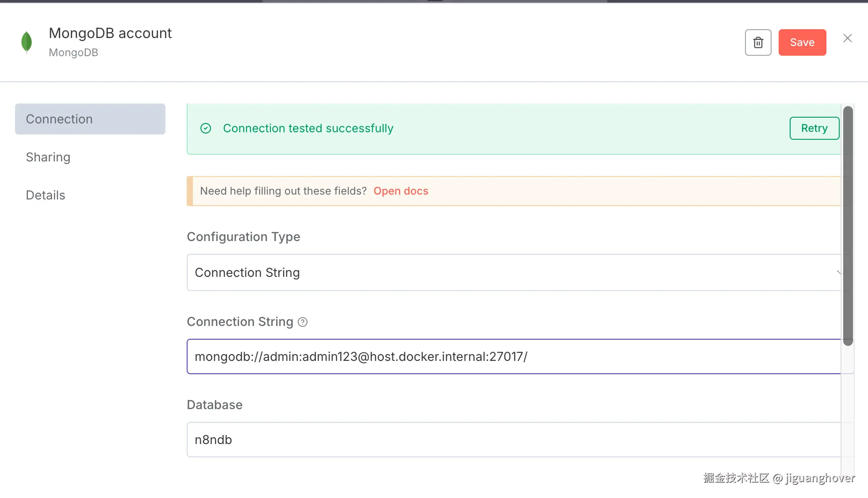
Task: Click the Configuration Type label
Action: click(243, 237)
